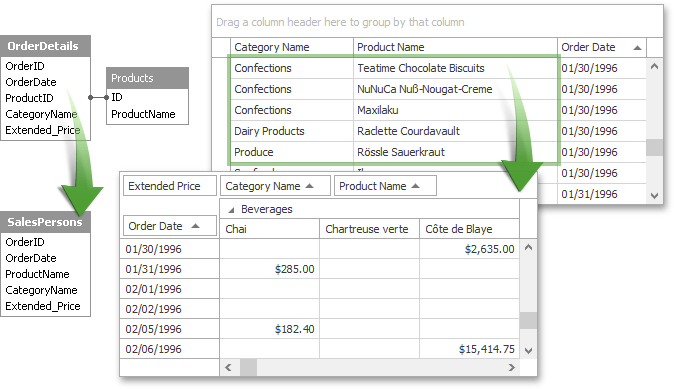The width and height of the screenshot is (674, 389).
Task: Toggle sort arrow on pivot Order Date field
Action: pos(196,226)
